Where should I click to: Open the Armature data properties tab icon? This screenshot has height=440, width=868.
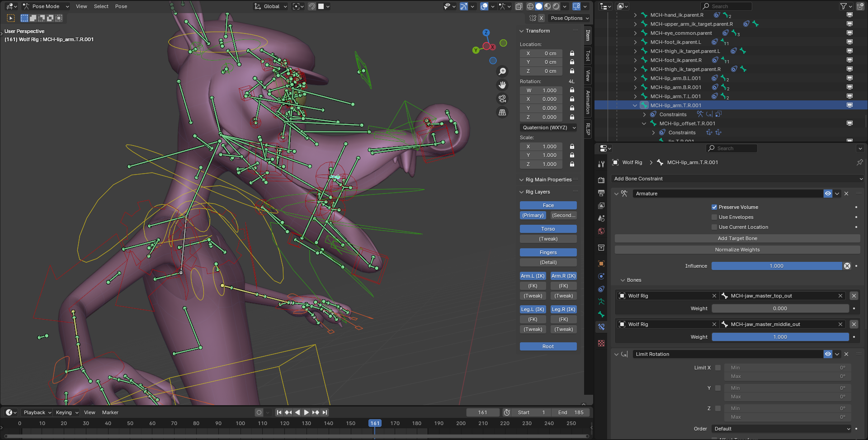point(601,302)
